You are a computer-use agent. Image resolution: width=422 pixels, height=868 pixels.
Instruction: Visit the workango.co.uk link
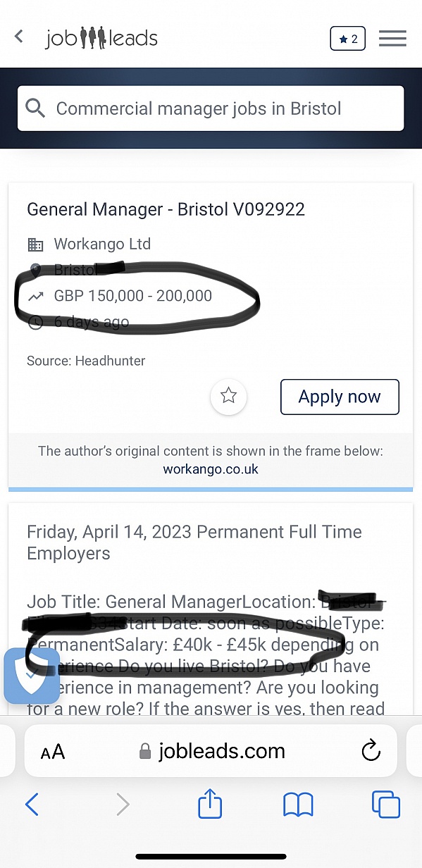(210, 469)
